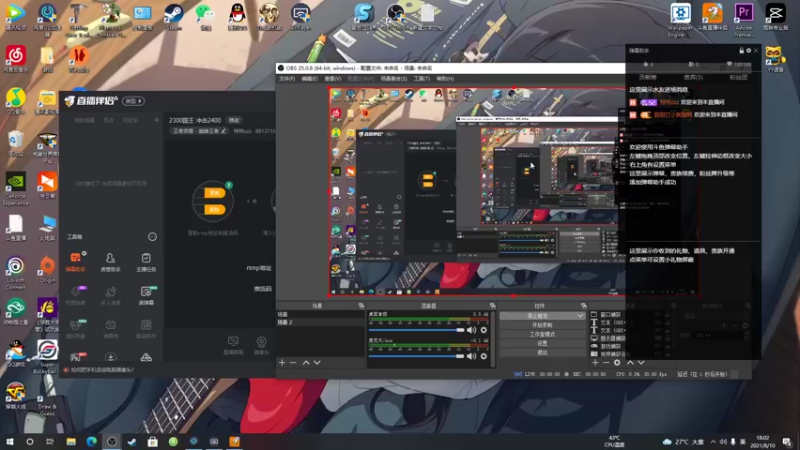Toggle the lock icon in 弹幕助手 window
800x450 pixels.
[741, 51]
